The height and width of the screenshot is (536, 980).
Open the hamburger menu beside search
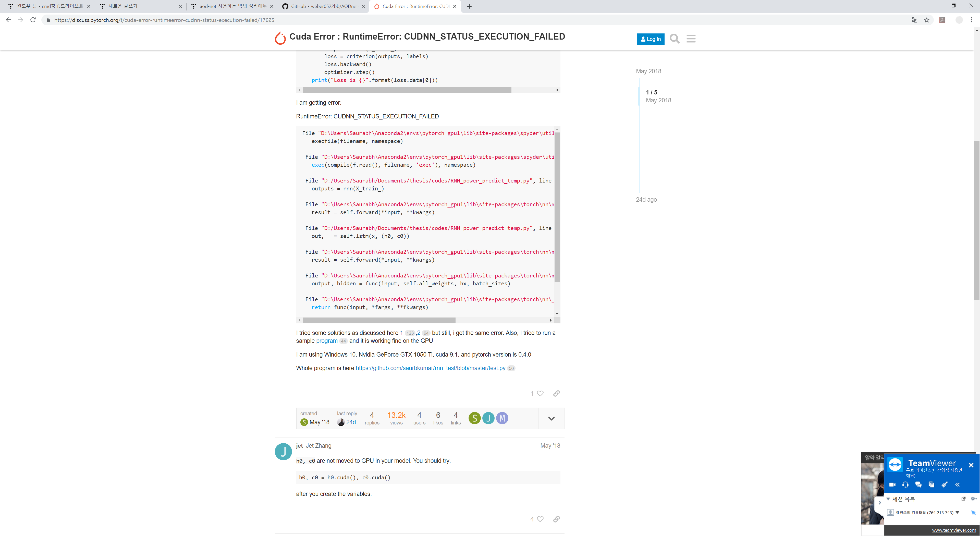pos(691,39)
